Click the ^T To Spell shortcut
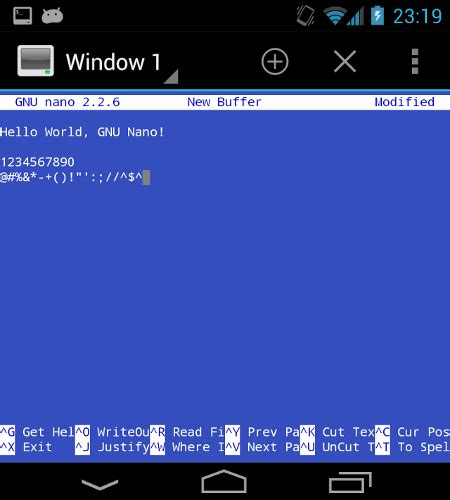Image resolution: width=450 pixels, height=500 pixels. (412, 447)
